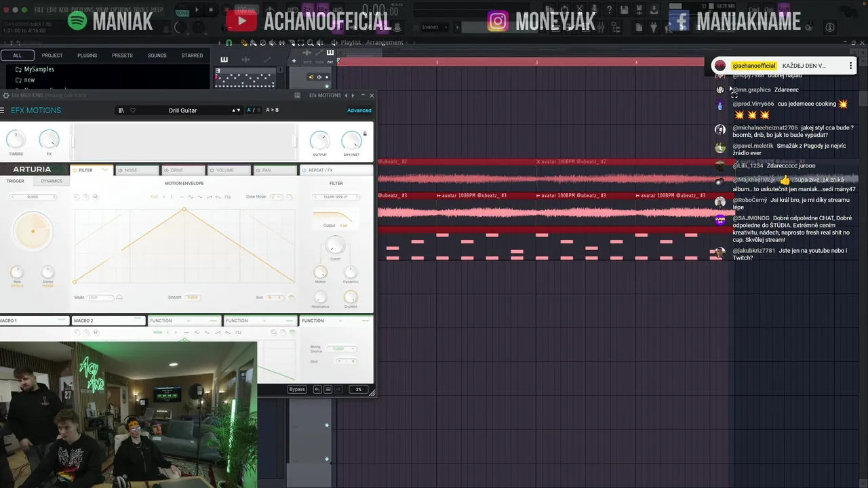868x488 pixels.
Task: Click the Output knob
Action: point(319,140)
